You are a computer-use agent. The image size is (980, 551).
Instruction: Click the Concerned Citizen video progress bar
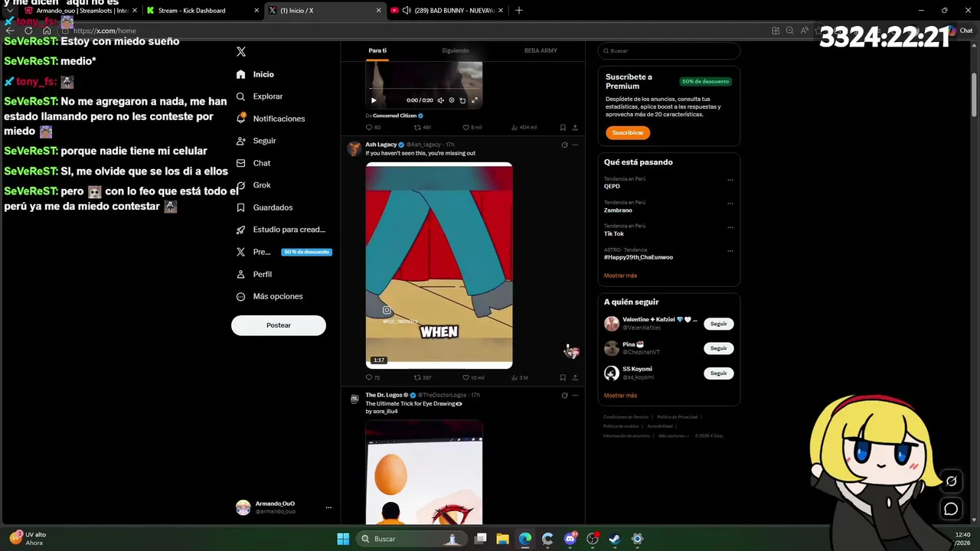tap(423, 89)
